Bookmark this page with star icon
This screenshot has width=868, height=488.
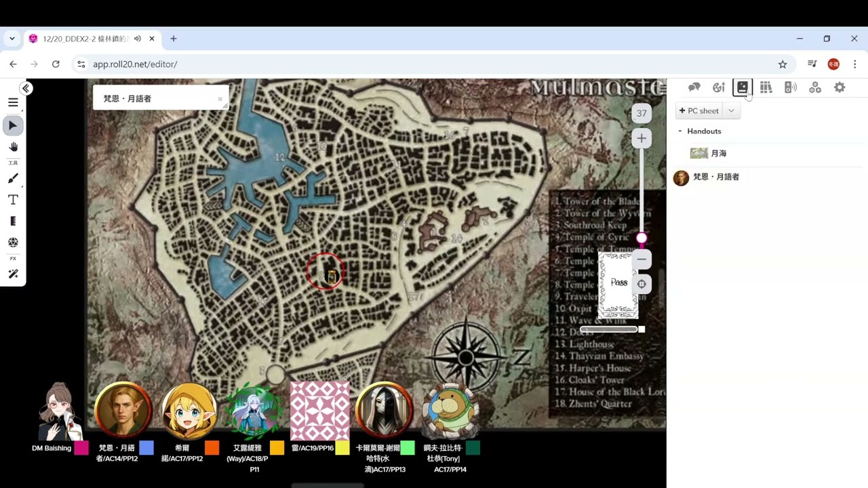(x=783, y=64)
